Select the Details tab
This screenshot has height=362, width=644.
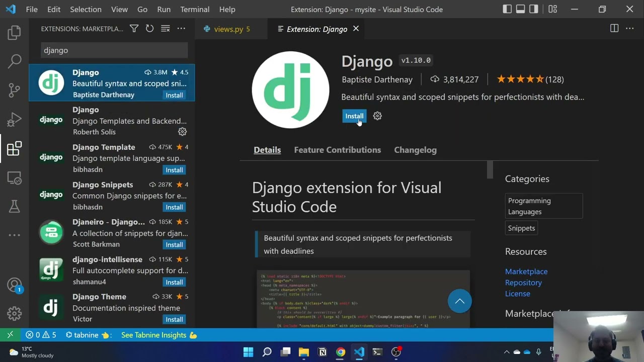(x=267, y=150)
